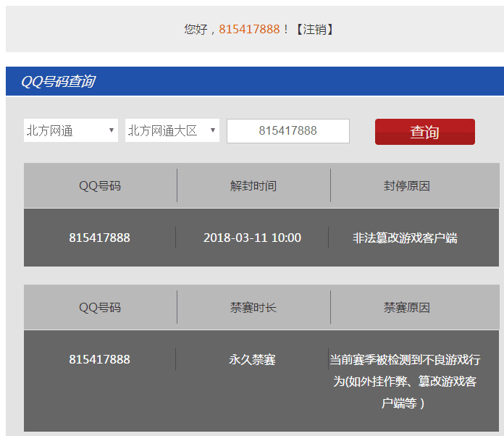Select the QQ号码 header in 禁赛 table
This screenshot has height=436, width=504.
[x=100, y=308]
